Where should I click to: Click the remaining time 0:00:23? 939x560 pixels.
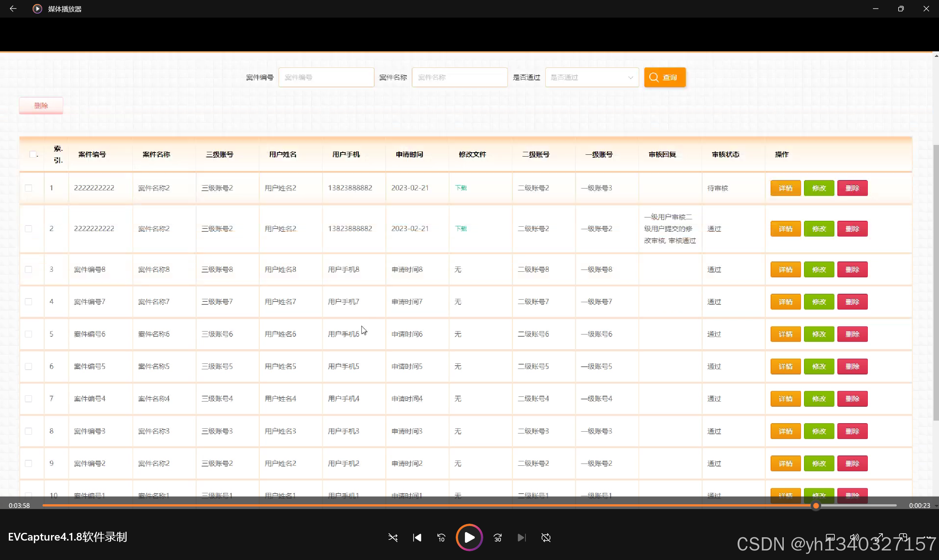(x=919, y=506)
